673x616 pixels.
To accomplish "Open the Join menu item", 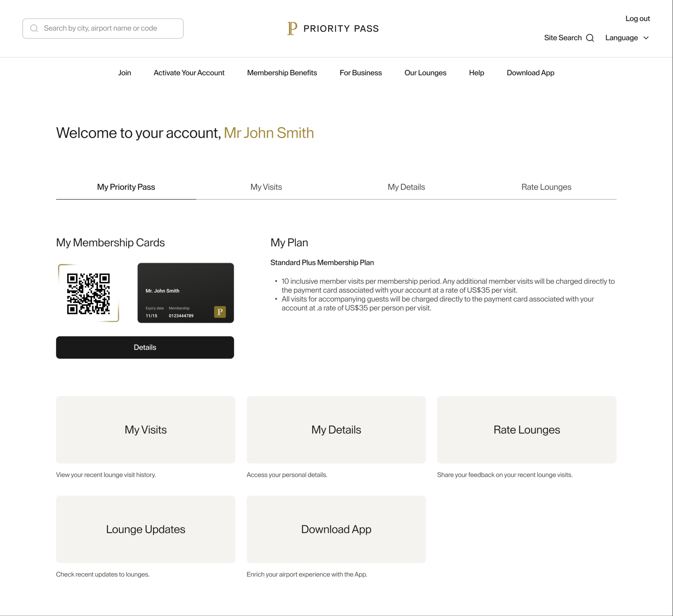I will click(124, 73).
